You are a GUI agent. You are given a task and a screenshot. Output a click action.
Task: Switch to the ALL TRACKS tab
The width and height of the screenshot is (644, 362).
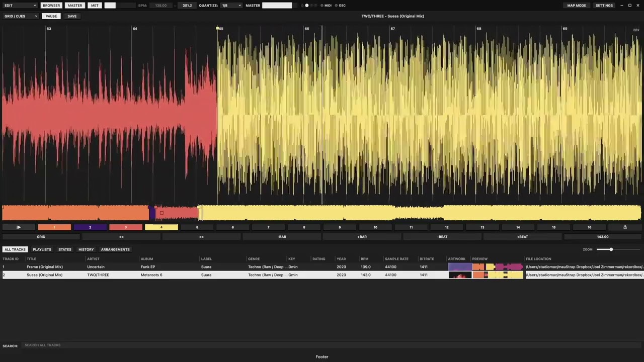(15, 249)
